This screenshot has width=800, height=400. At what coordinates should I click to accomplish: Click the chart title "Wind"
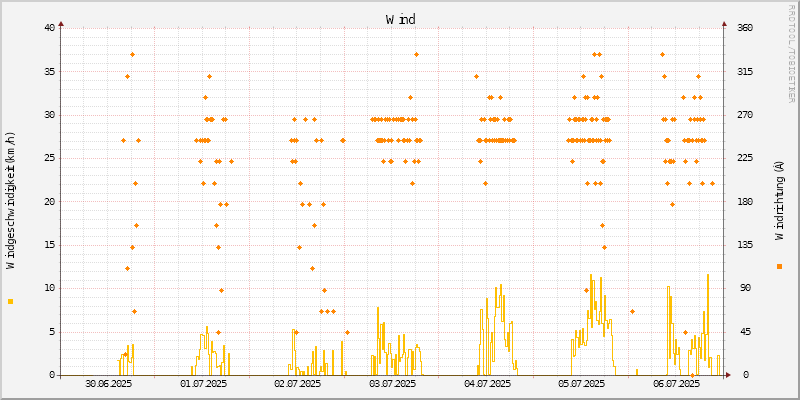coord(400,19)
